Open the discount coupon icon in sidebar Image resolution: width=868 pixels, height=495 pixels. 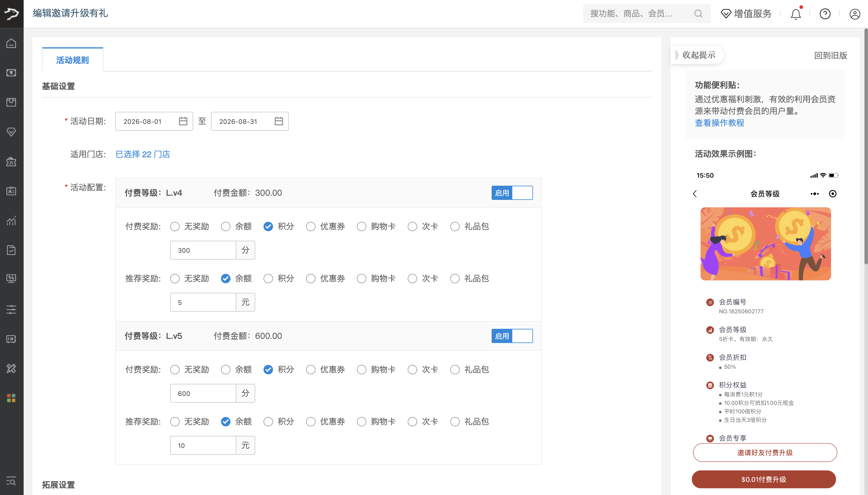coord(11,161)
